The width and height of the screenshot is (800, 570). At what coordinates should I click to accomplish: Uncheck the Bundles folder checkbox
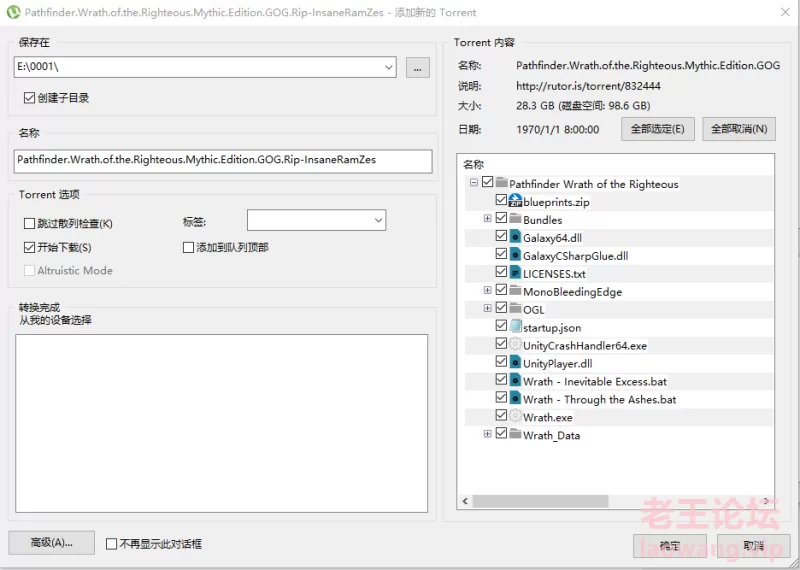(501, 218)
